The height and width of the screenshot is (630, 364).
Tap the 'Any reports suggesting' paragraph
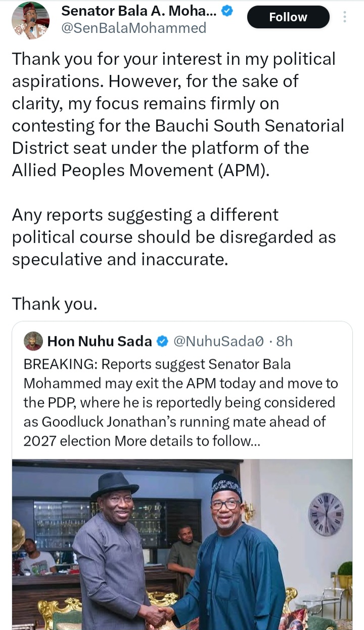tap(174, 237)
